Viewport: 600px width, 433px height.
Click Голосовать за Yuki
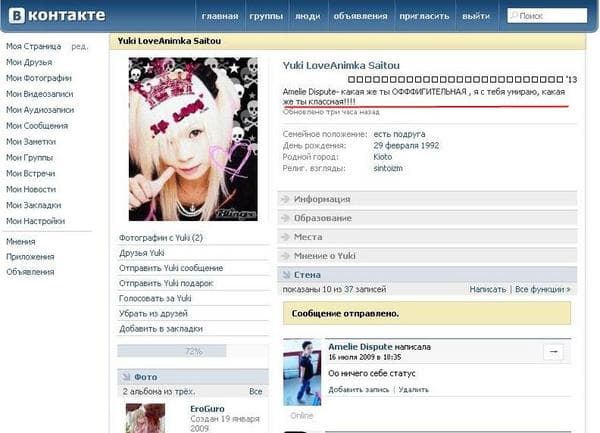(155, 298)
